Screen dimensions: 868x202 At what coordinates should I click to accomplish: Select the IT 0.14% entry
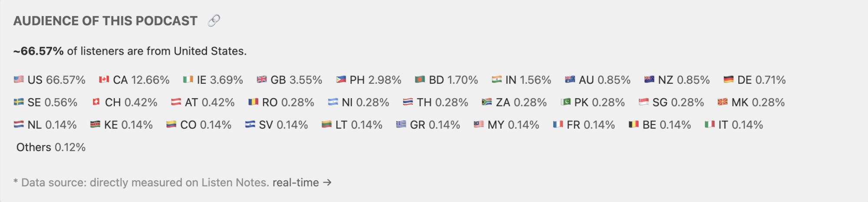pyautogui.click(x=734, y=125)
